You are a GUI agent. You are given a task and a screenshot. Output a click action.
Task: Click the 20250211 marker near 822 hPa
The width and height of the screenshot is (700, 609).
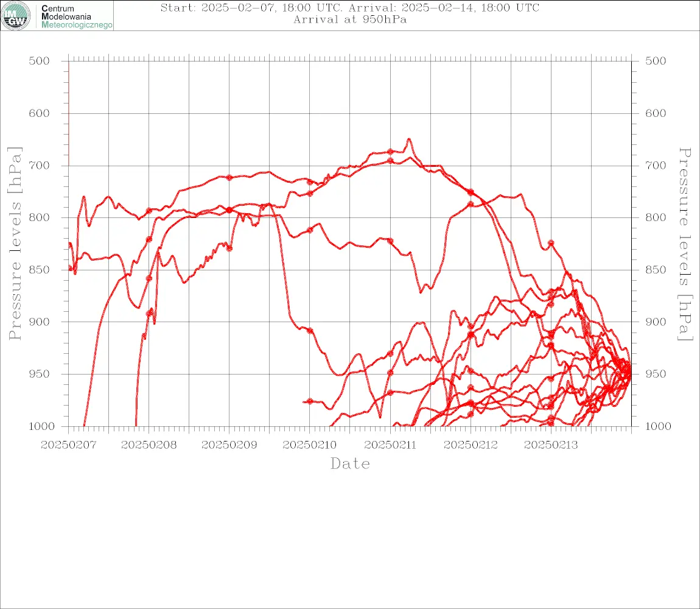pos(390,241)
